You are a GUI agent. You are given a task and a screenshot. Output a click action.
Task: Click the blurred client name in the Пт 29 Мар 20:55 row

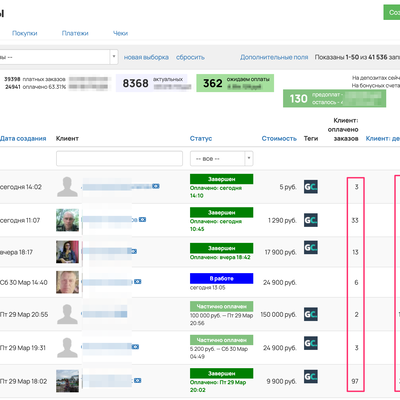(x=104, y=314)
